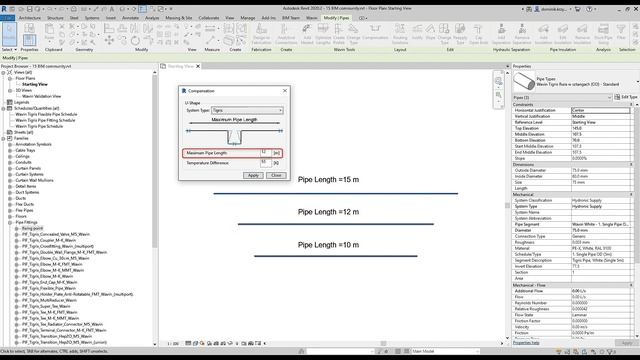Click the Remove Separation icon
This screenshot has height=360, width=640.
pos(522,34)
